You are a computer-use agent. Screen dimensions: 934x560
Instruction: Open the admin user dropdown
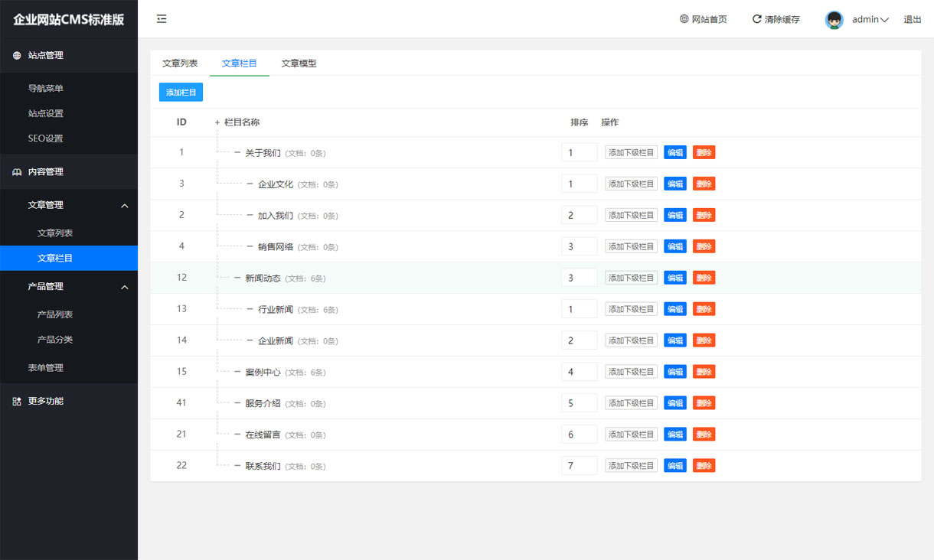pos(870,20)
